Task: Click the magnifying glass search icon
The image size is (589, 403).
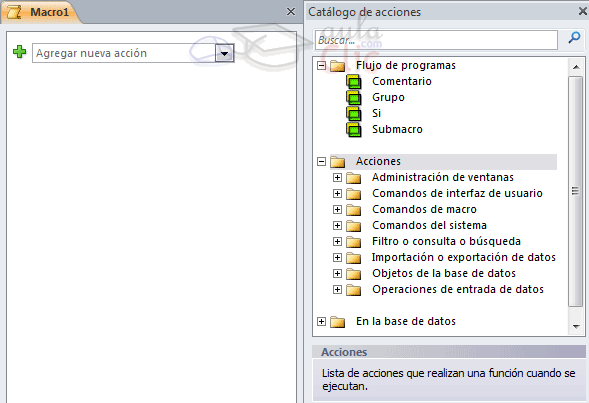Action: pyautogui.click(x=574, y=38)
